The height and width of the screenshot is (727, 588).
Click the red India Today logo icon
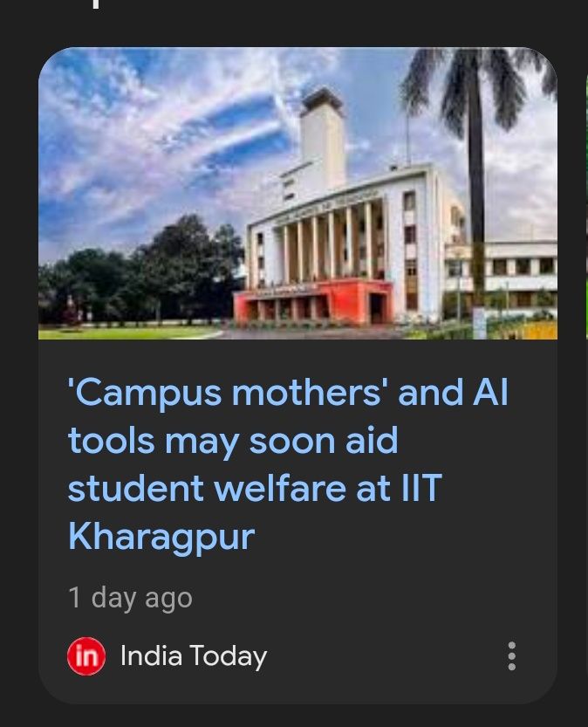(86, 656)
